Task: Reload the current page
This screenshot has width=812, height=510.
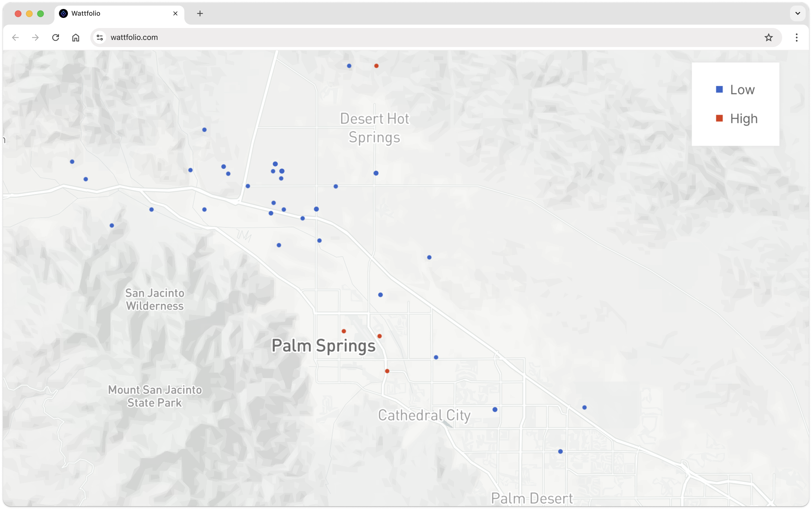Action: point(56,37)
